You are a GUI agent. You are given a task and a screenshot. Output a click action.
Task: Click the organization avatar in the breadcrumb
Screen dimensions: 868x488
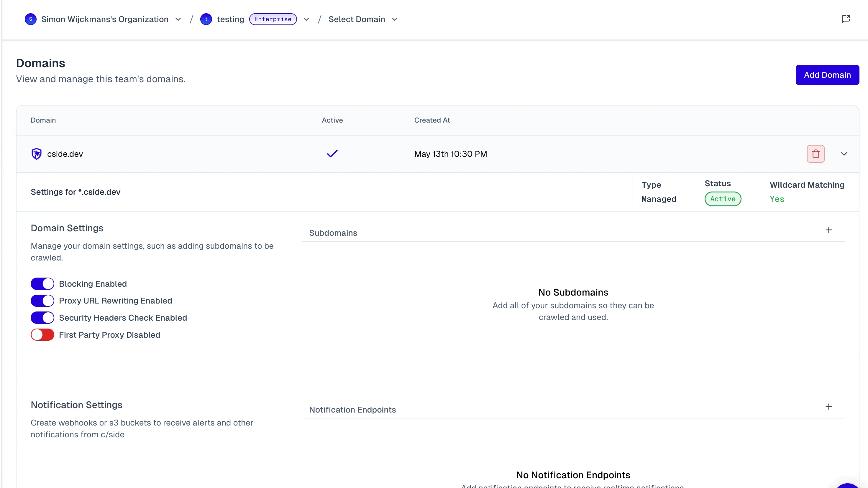click(x=30, y=19)
